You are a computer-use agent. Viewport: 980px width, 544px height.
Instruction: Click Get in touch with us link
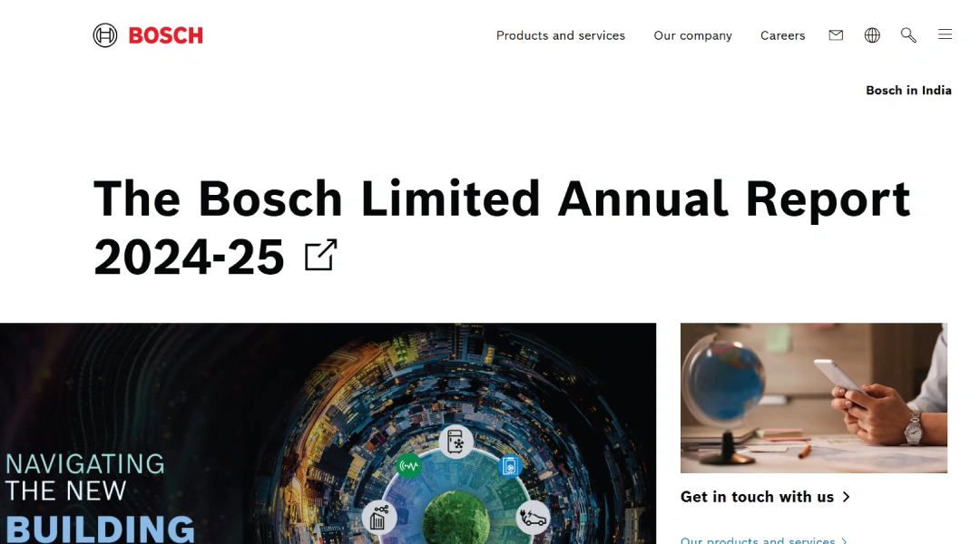pyautogui.click(x=757, y=497)
